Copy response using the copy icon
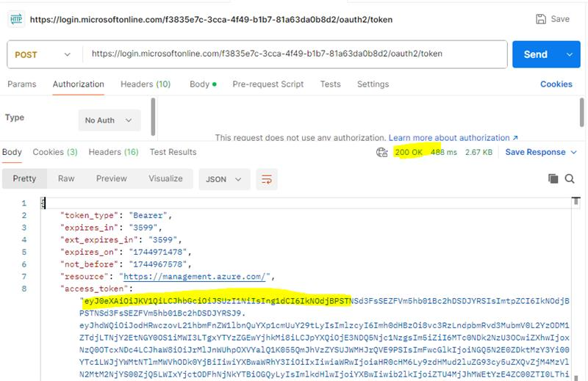Screen dimensions: 588x381 (x=553, y=178)
